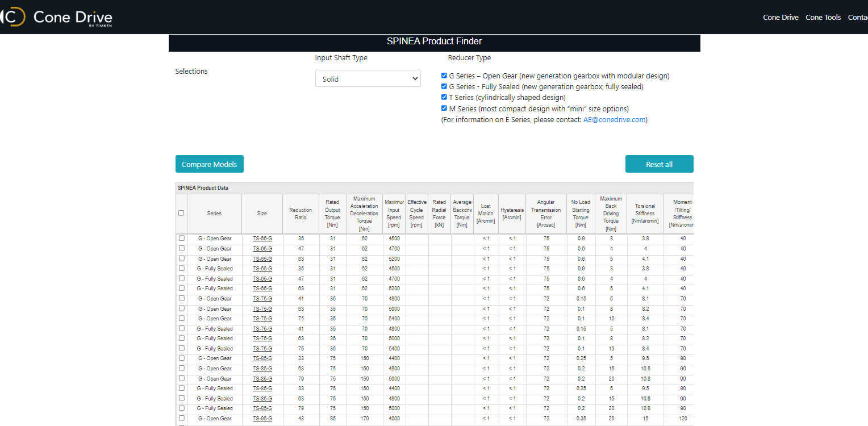Click the Hysteresis column header
868x426 pixels.
[512, 214]
